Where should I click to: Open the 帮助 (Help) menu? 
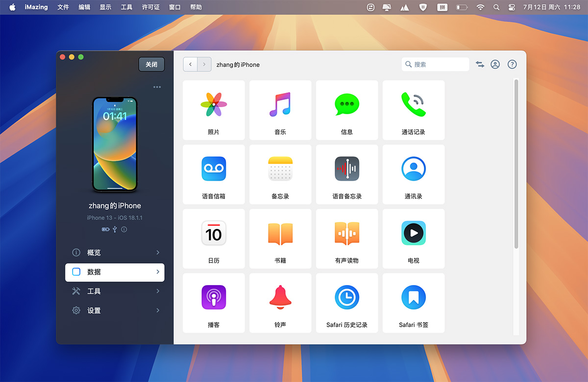pyautogui.click(x=196, y=7)
